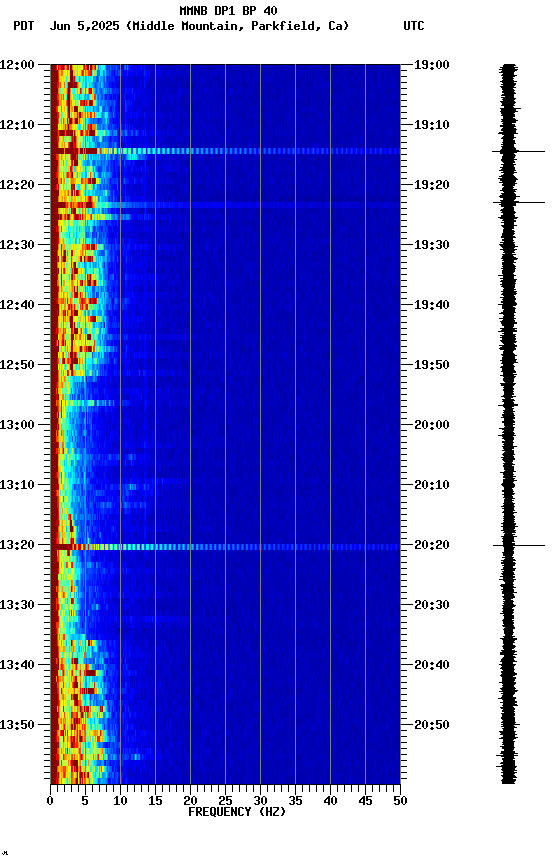Screen dimensions: 552x864
Task: Click the date label 'Jun 5,2025'
Action: pos(84,26)
